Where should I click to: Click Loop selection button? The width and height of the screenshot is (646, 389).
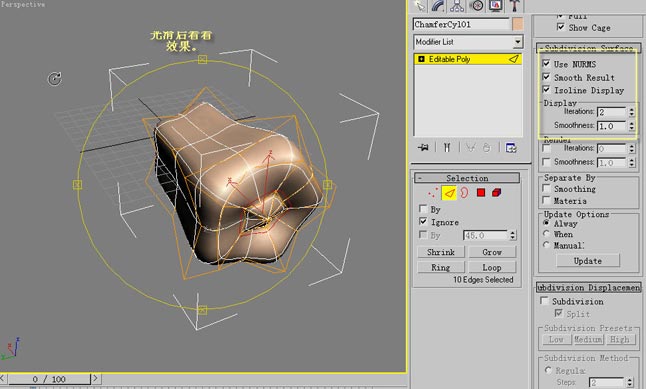pyautogui.click(x=492, y=267)
